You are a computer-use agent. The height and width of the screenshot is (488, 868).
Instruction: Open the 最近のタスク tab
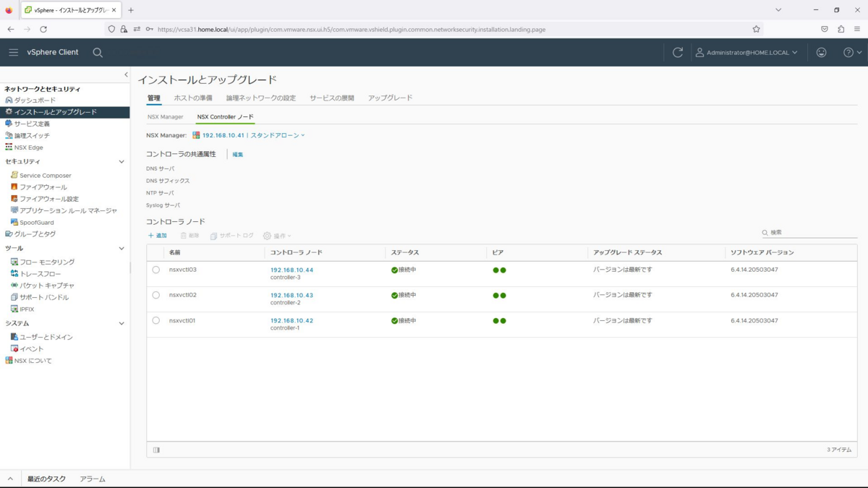point(46,479)
